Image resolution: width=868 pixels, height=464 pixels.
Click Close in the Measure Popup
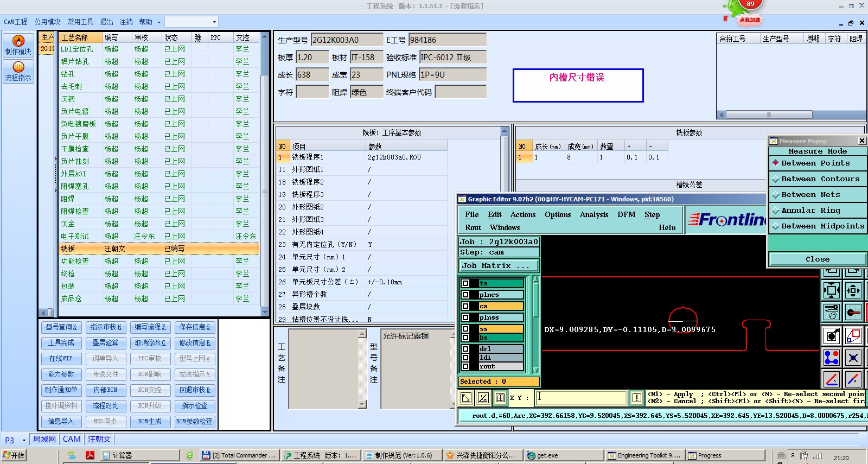coord(818,259)
